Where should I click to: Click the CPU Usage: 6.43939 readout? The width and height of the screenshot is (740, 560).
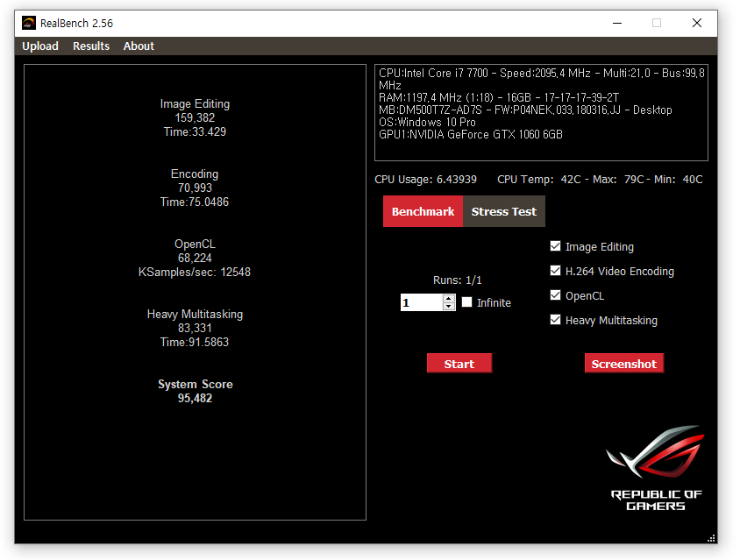click(426, 180)
